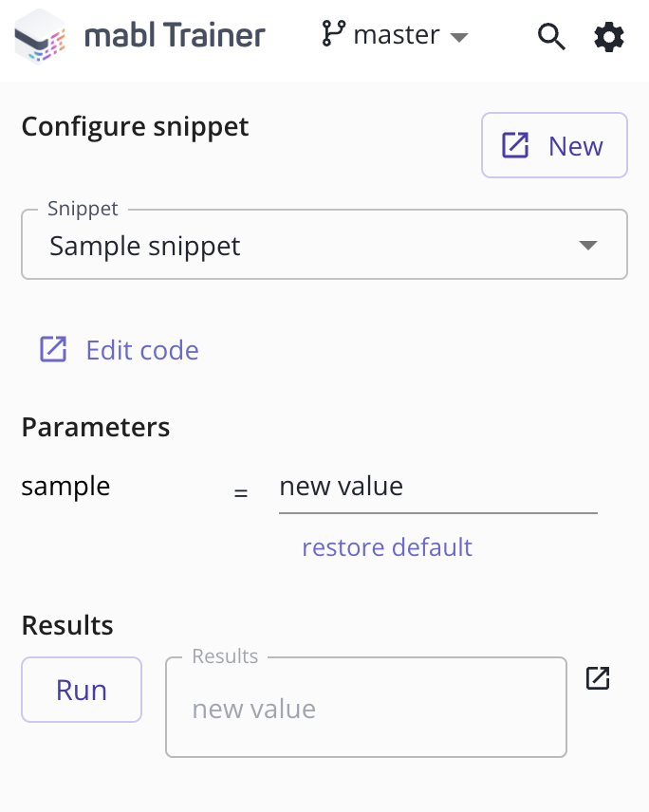Open the master branch dropdown
649x812 pixels.
tap(395, 35)
